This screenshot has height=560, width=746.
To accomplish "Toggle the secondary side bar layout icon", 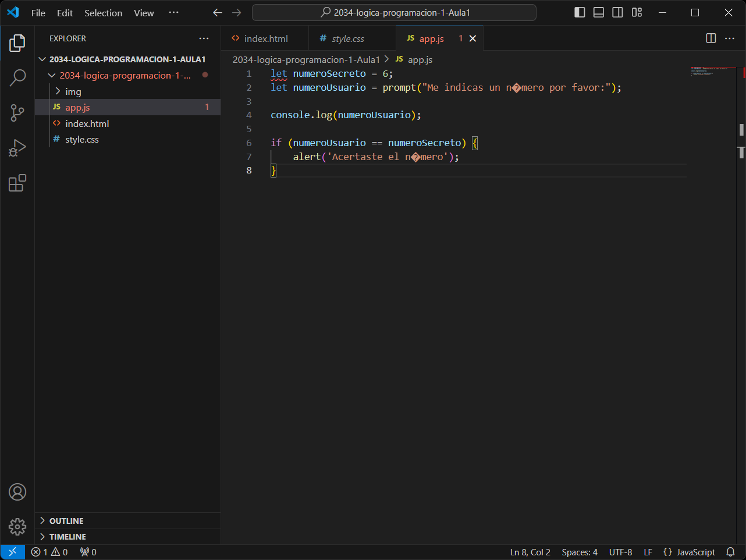I will (x=617, y=12).
